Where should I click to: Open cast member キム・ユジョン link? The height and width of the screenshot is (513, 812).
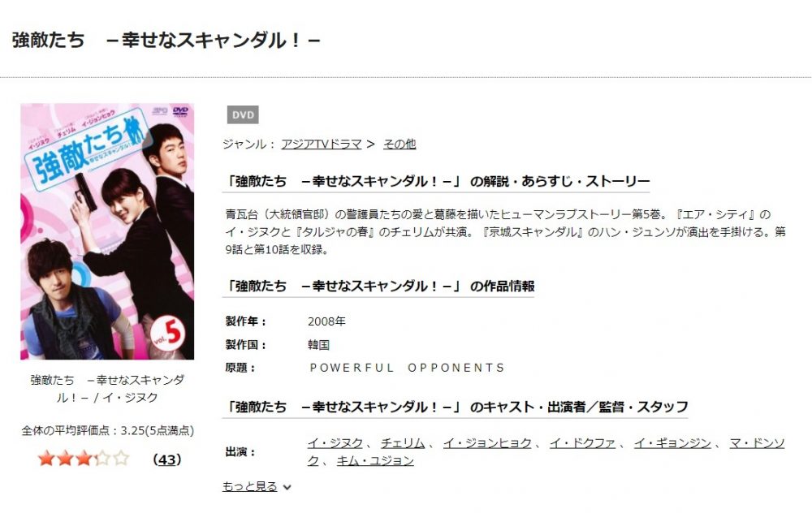[x=375, y=460]
